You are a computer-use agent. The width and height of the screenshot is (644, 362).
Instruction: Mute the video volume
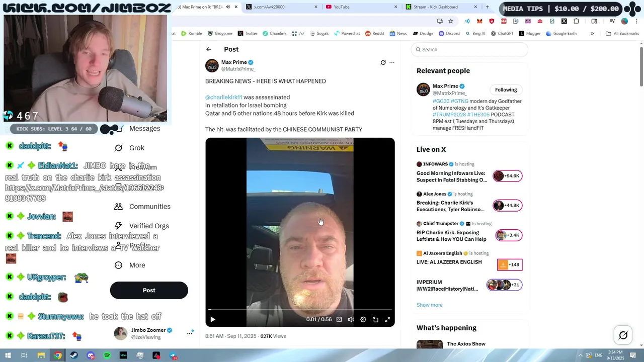tap(351, 319)
